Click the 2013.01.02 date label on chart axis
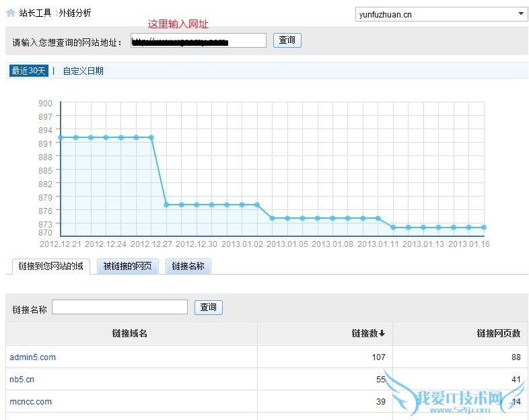This screenshot has height=420, width=529. coord(242,244)
